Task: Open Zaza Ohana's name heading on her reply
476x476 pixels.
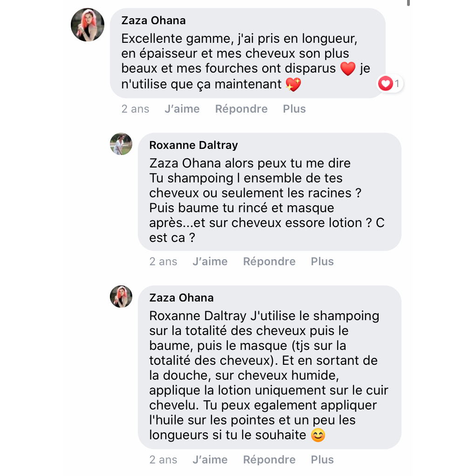Action: coord(182,298)
